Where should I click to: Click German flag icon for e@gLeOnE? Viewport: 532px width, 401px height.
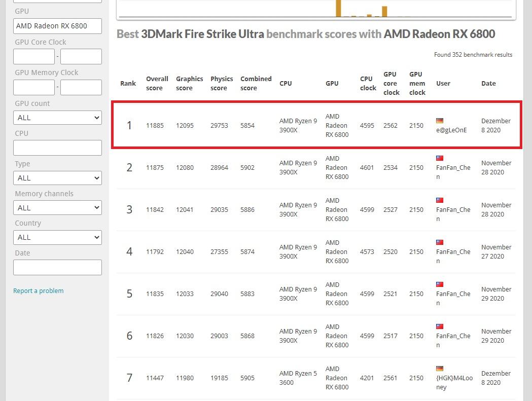pyautogui.click(x=440, y=121)
